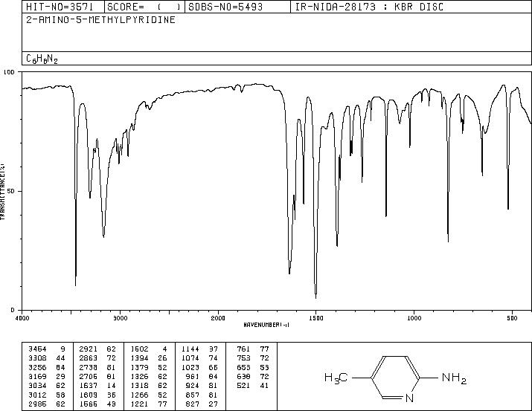Click the ring nitrogen N in structure
This screenshot has width=532, height=411.
coord(409,398)
